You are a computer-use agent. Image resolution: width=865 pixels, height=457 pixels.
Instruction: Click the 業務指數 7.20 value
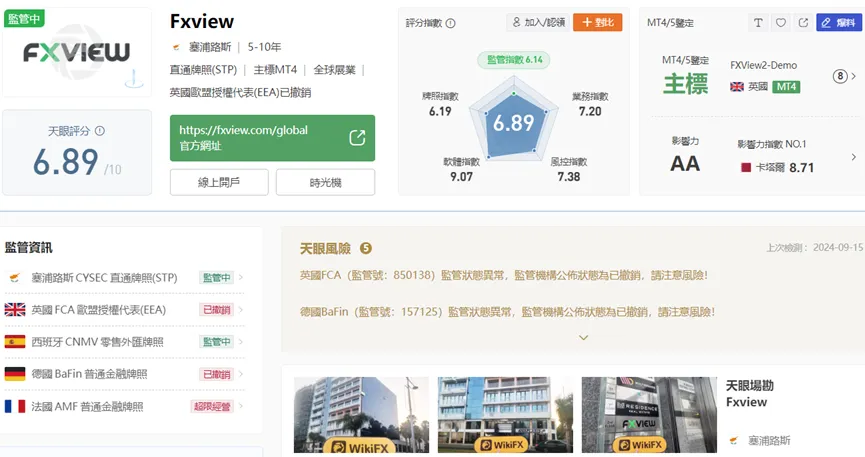click(x=590, y=111)
